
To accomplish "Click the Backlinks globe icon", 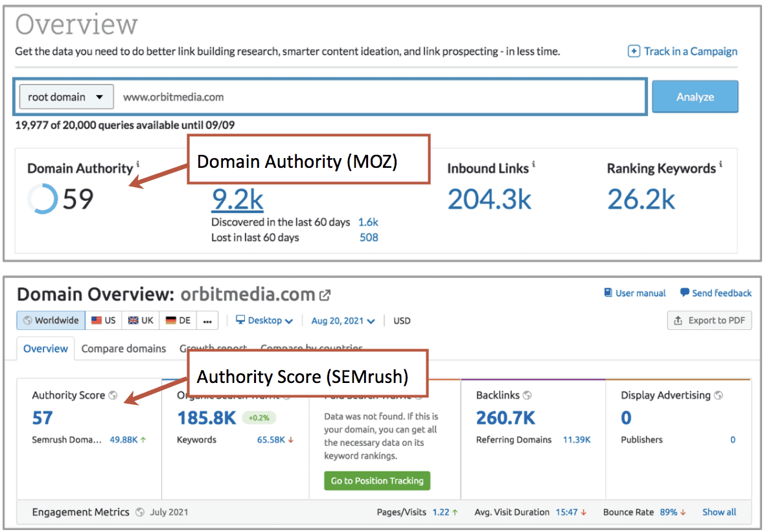I will pyautogui.click(x=527, y=395).
